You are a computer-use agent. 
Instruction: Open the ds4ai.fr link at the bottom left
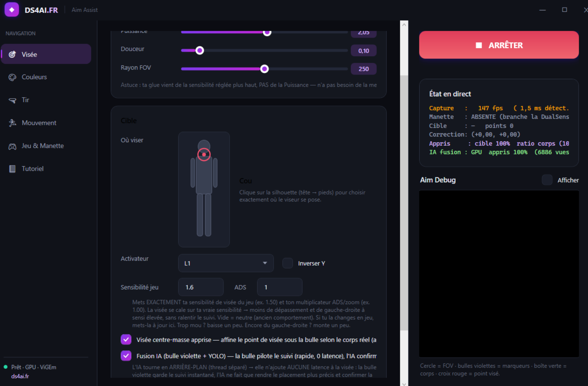pos(20,376)
